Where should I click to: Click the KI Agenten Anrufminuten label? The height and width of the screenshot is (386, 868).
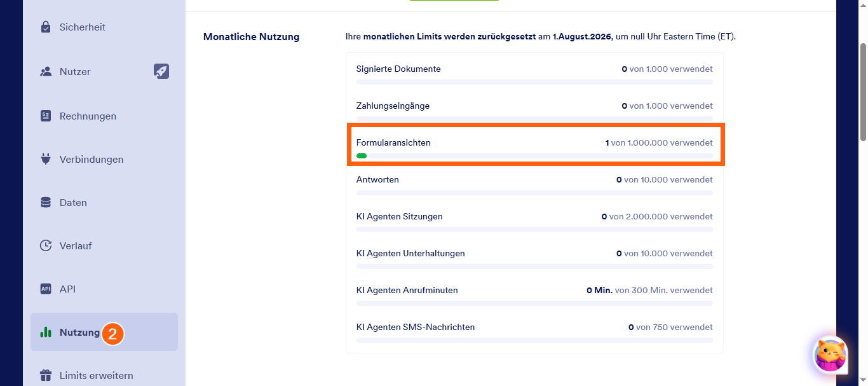[x=407, y=290]
